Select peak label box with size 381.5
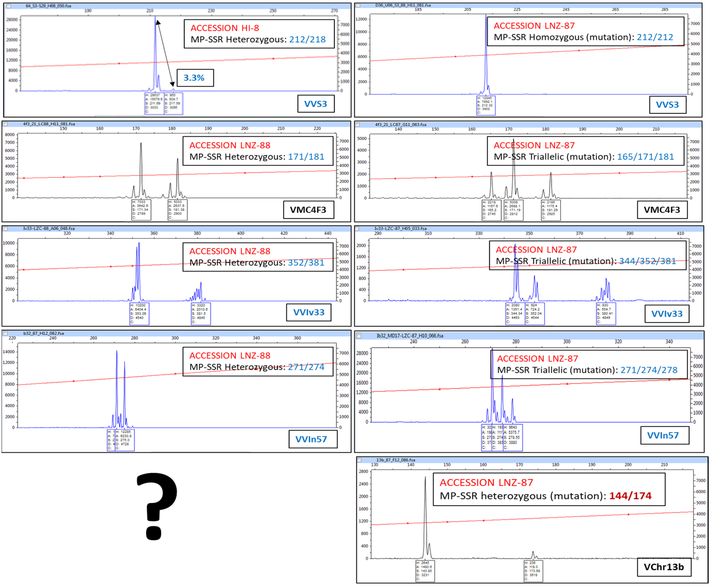This screenshot has height=588, width=712. [201, 314]
